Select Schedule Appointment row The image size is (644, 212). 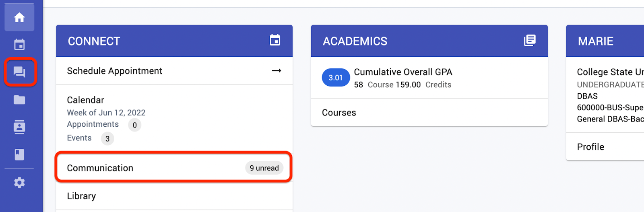click(174, 71)
